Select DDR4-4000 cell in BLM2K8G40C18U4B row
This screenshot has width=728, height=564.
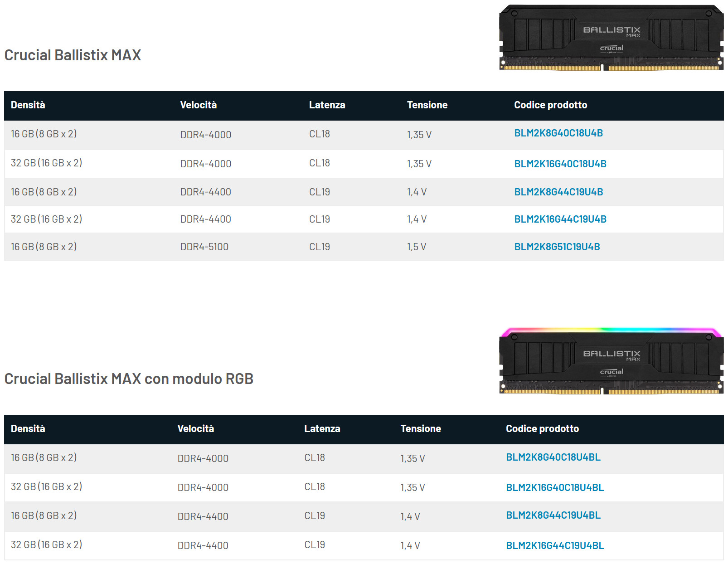pos(206,135)
